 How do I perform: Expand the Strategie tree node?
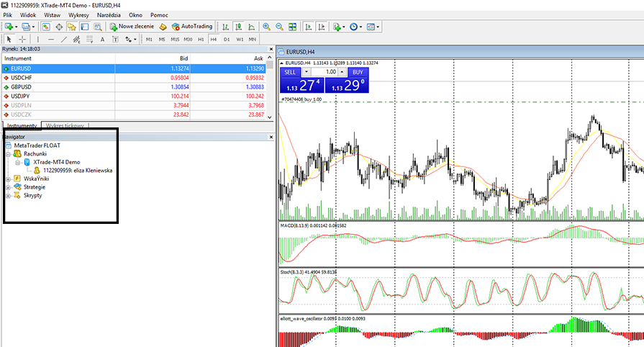tap(8, 186)
